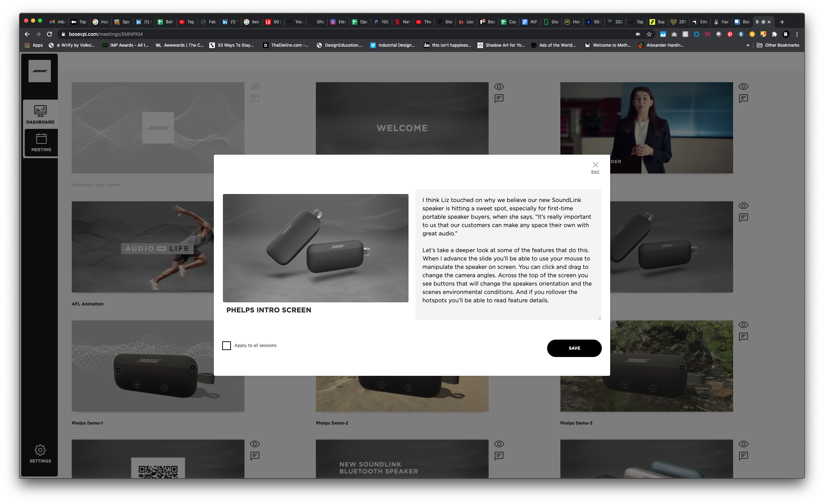Click into the presenter notes text area
The image size is (824, 504).
508,254
